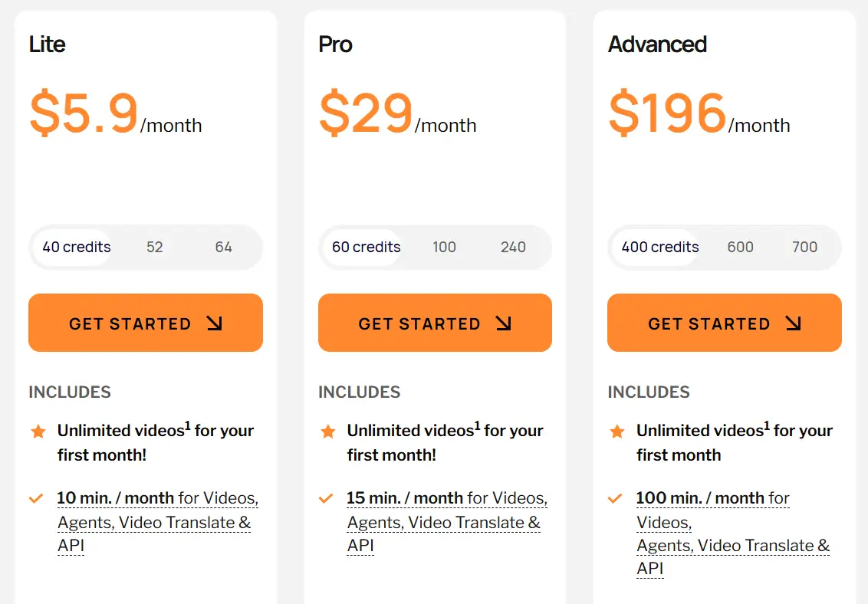Choose 600 credits in the Advanced plan
Image resolution: width=868 pixels, height=604 pixels.
[x=740, y=248]
